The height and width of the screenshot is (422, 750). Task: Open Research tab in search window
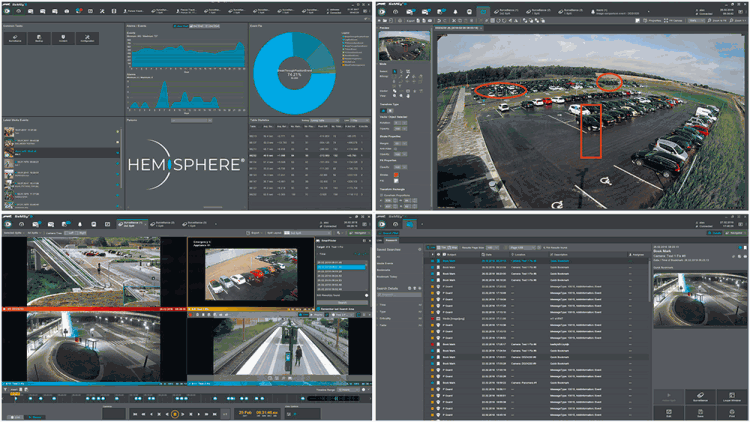(x=391, y=240)
